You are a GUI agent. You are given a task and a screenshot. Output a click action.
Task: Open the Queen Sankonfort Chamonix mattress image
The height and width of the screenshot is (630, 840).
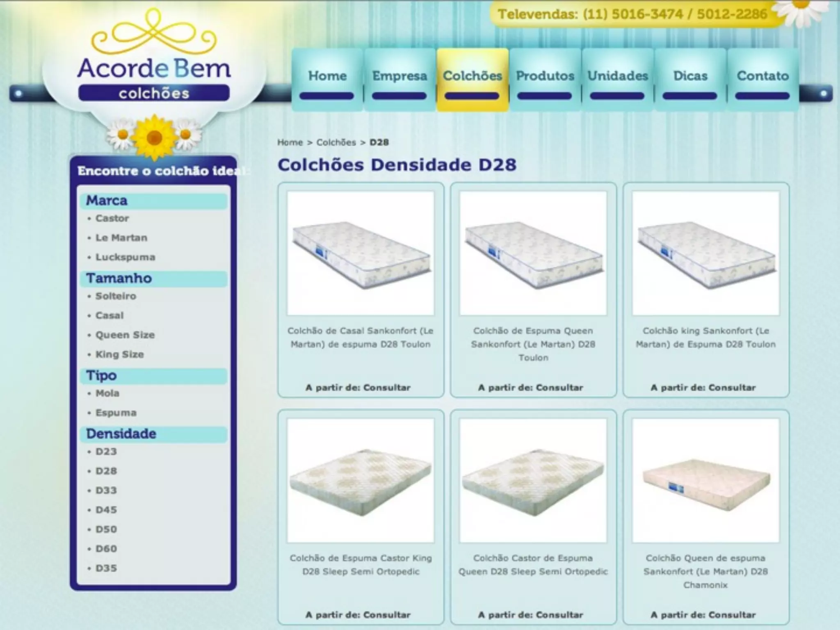705,480
